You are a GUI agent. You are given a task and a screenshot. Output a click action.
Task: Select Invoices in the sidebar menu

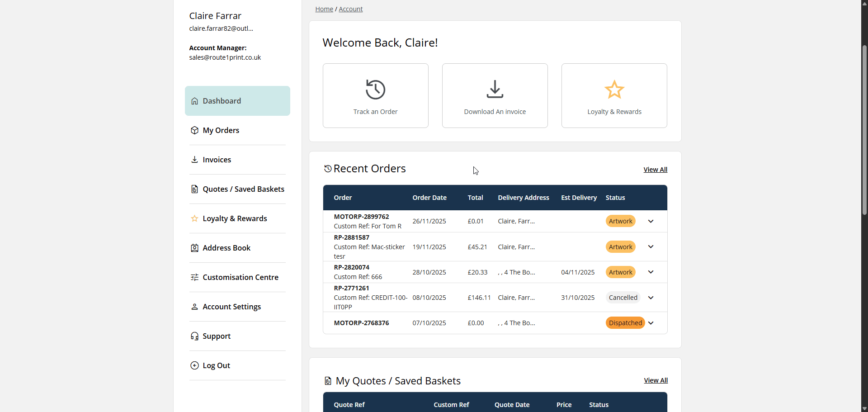[217, 160]
